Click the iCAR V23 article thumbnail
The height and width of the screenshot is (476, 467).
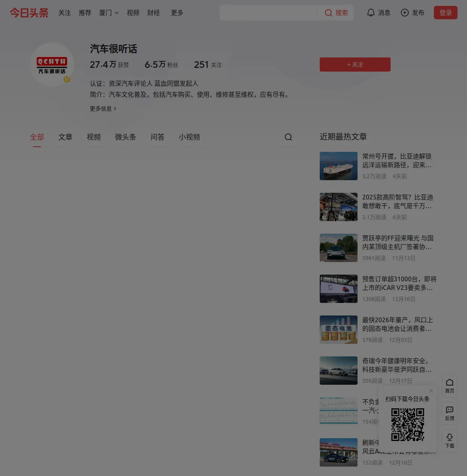339,289
